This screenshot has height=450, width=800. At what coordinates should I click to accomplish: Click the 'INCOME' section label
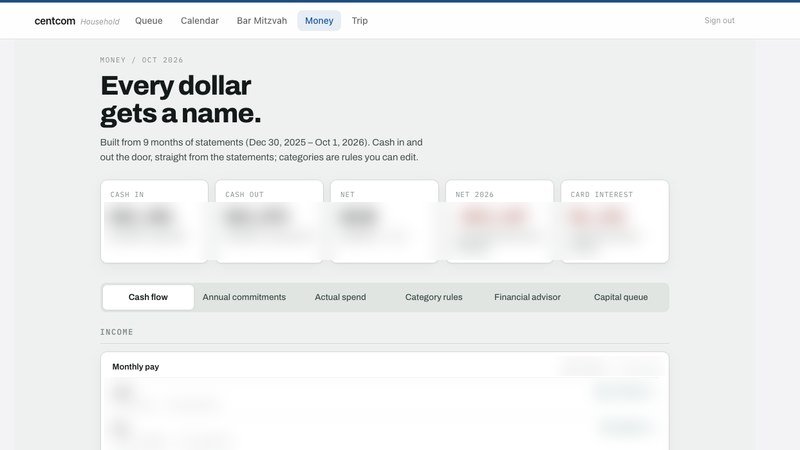click(x=117, y=332)
